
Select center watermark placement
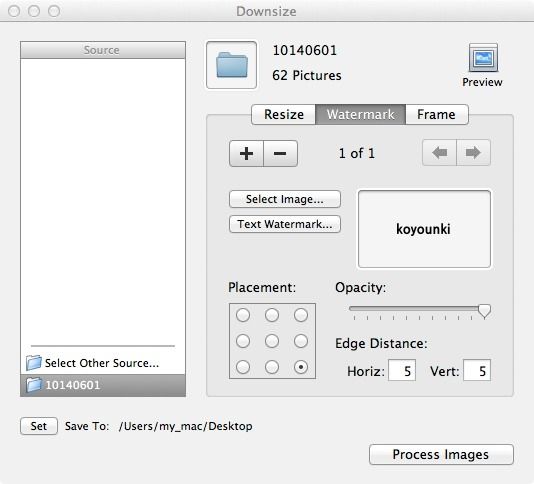coord(272,341)
